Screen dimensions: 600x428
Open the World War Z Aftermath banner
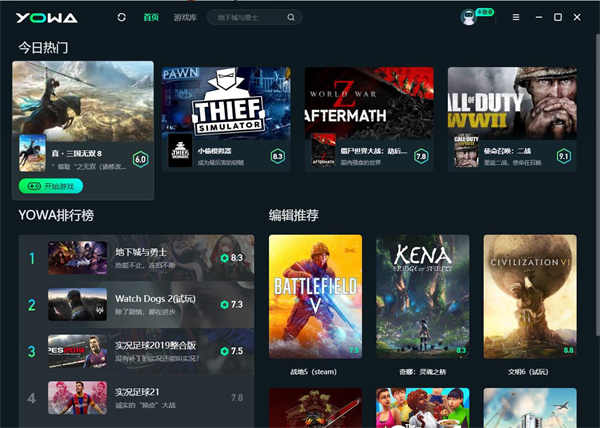369,103
